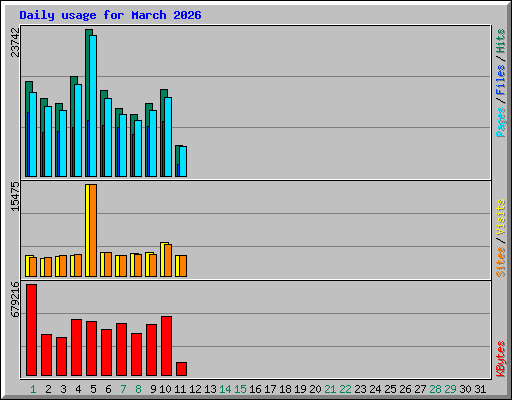This screenshot has height=400, width=512.
Task: Select day 16 on the x-axis
Action: (255, 389)
